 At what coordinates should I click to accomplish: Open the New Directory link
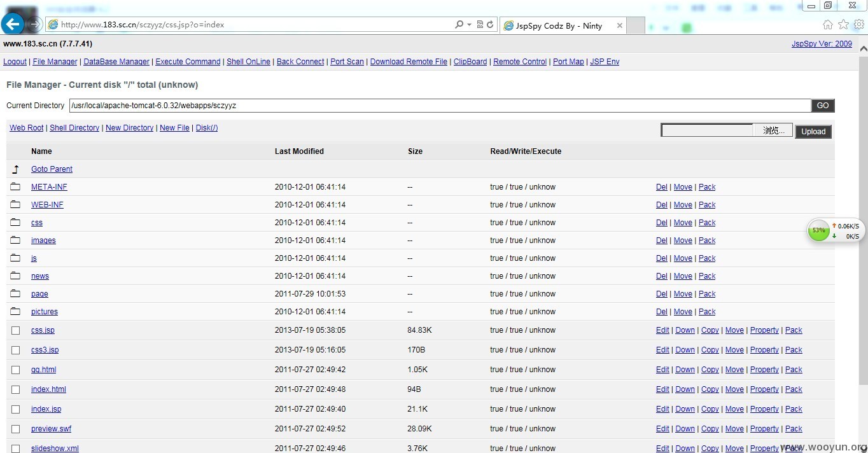(x=129, y=128)
